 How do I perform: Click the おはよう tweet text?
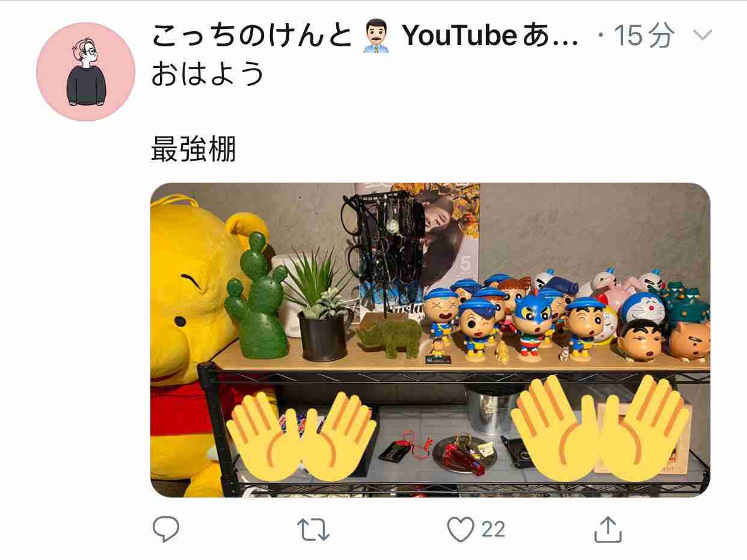pyautogui.click(x=207, y=75)
